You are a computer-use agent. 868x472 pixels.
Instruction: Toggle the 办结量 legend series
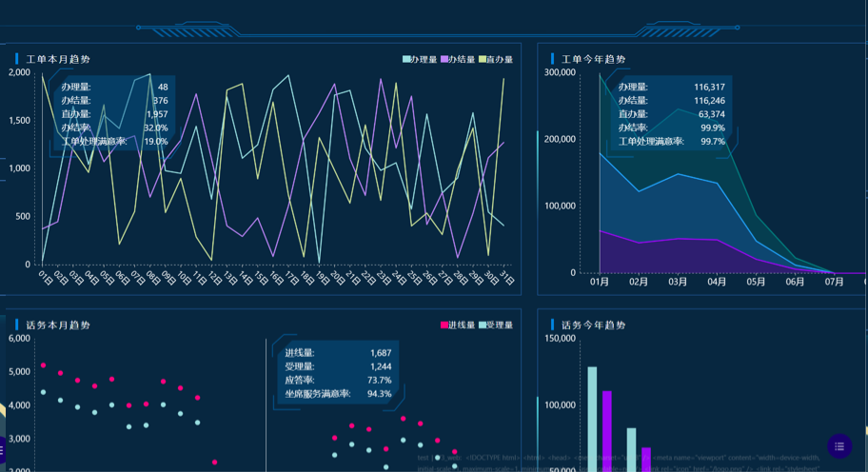(458, 59)
